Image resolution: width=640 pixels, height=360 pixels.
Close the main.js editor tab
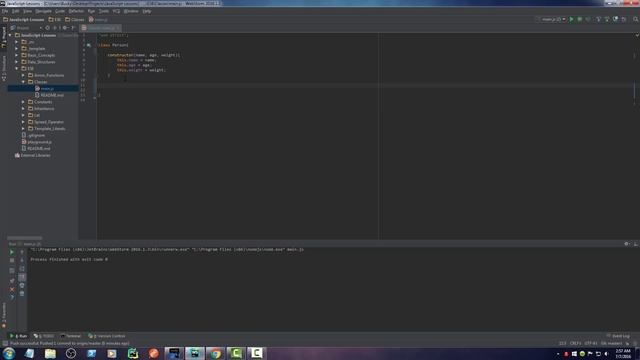118,28
